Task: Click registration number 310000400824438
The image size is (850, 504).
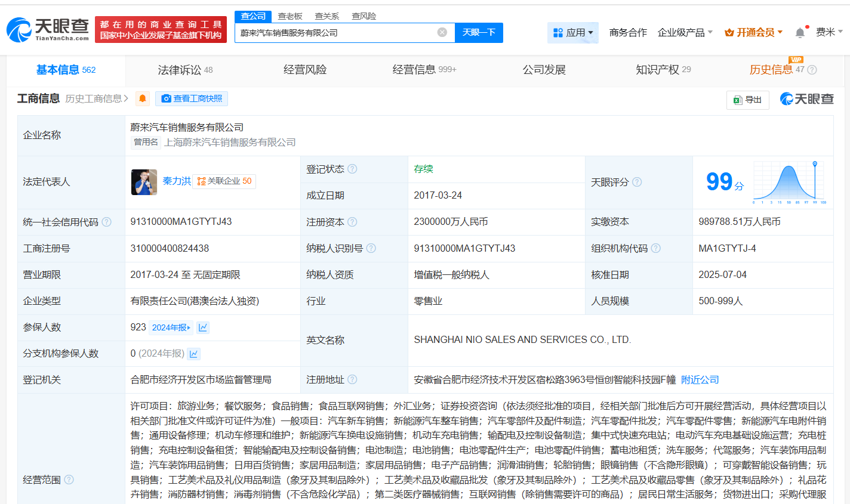Action: point(170,248)
